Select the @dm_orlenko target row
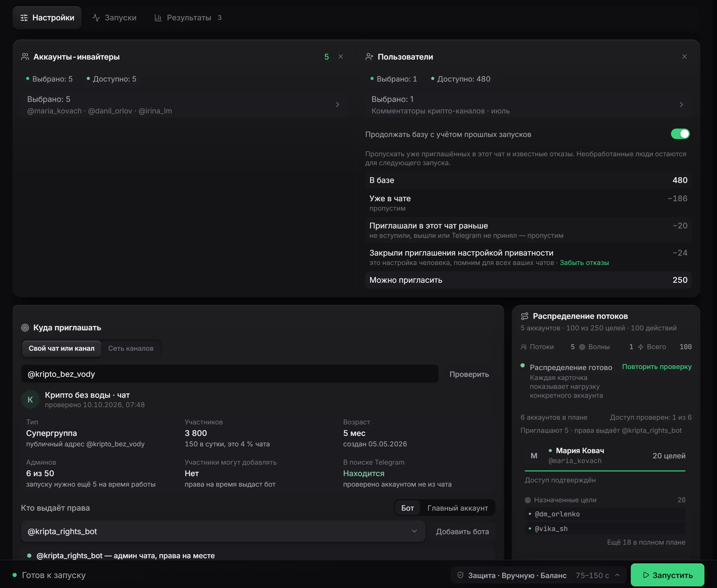Screen dimensions: 717x588 pos(605,514)
